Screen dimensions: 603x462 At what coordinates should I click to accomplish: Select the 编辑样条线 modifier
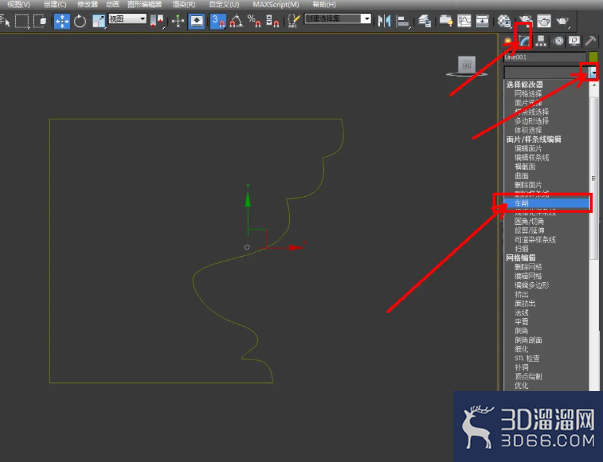tap(532, 158)
